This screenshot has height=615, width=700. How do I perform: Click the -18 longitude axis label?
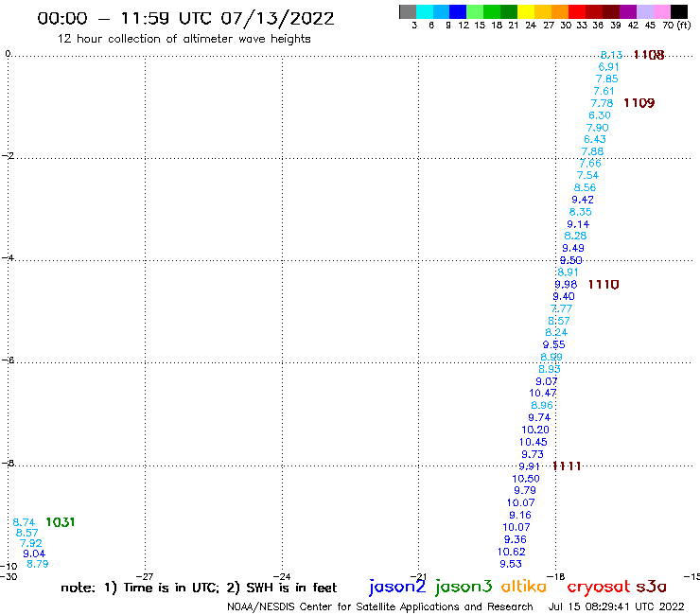pyautogui.click(x=556, y=577)
